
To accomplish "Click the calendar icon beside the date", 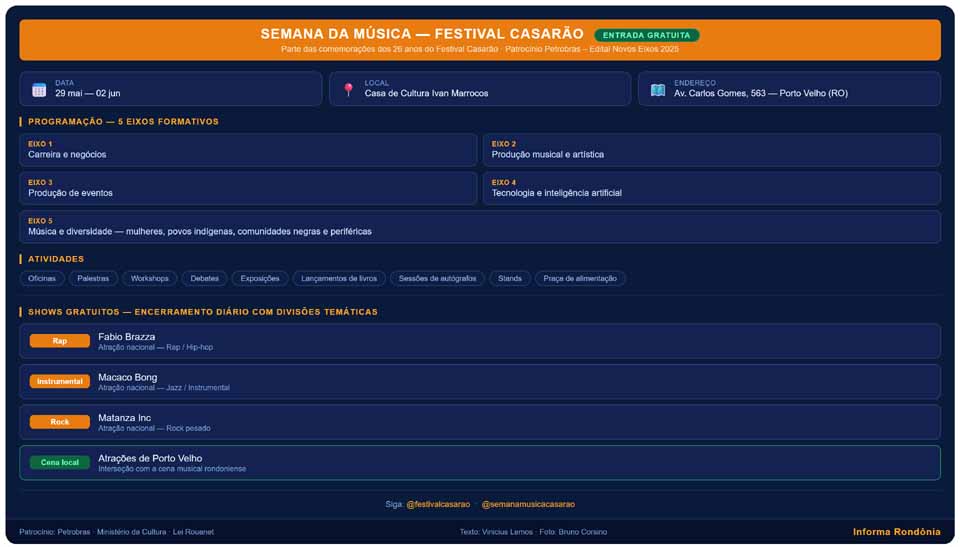I will 39,89.
